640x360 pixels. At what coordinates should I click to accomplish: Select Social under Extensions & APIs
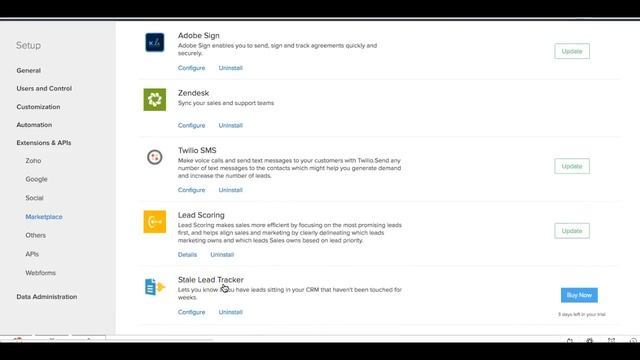[x=34, y=198]
